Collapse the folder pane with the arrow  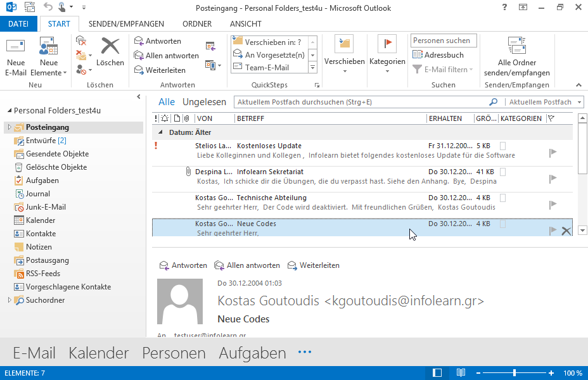[138, 97]
